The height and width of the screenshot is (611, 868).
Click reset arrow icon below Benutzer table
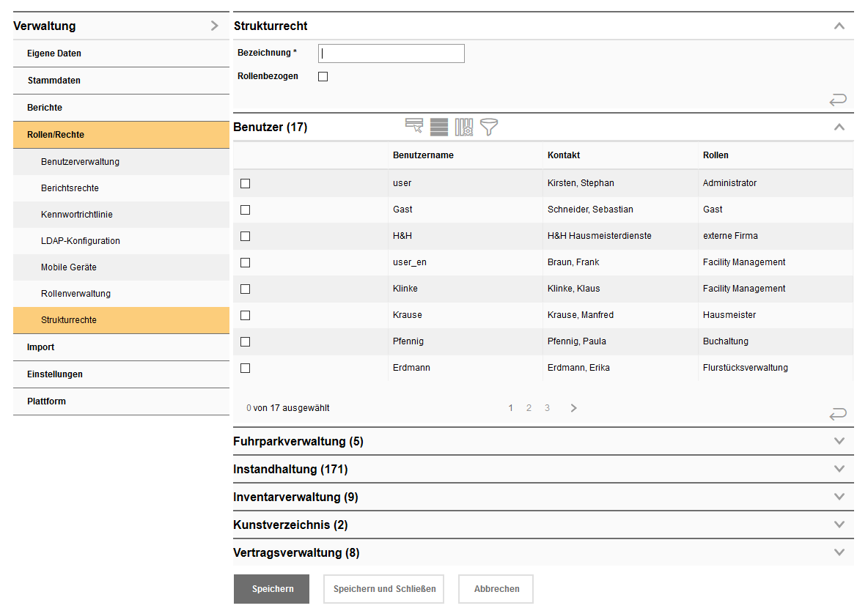(838, 415)
